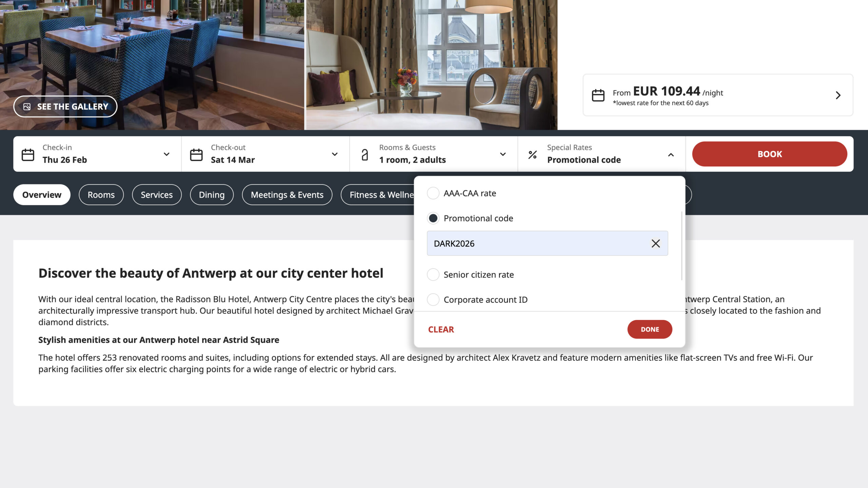Select the Corporate account ID option

(433, 300)
